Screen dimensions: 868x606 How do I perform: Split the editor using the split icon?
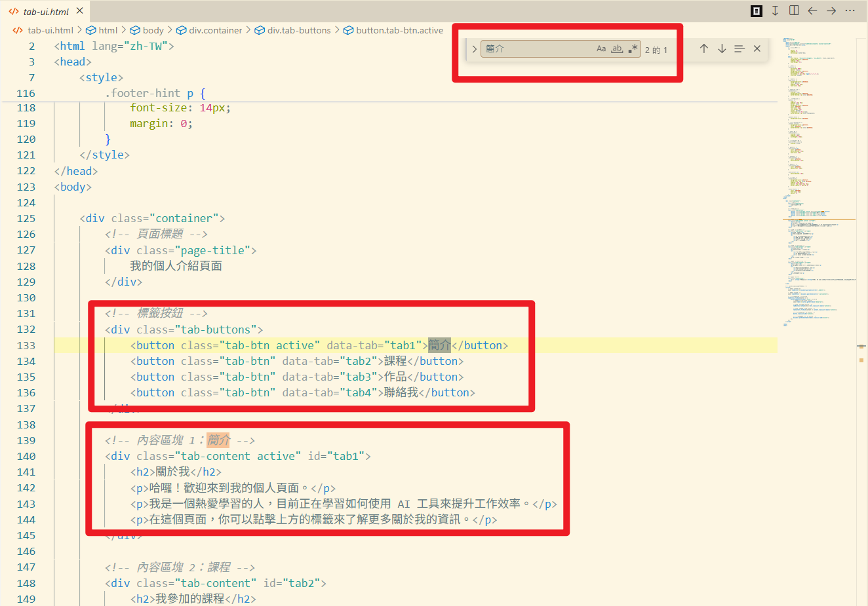click(x=794, y=11)
